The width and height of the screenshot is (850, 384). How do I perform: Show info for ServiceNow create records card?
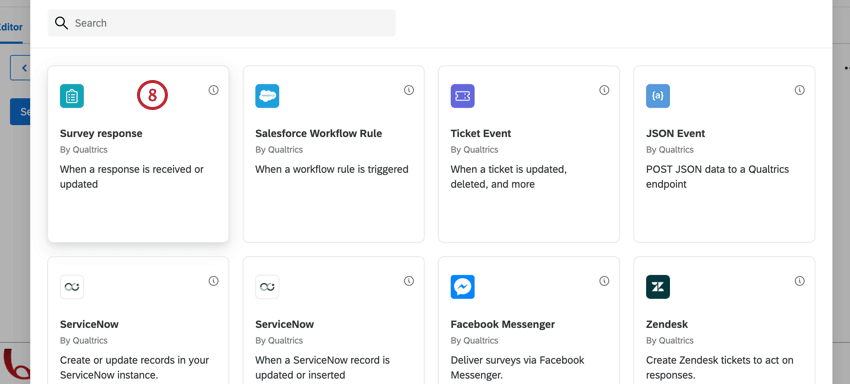[x=214, y=281]
